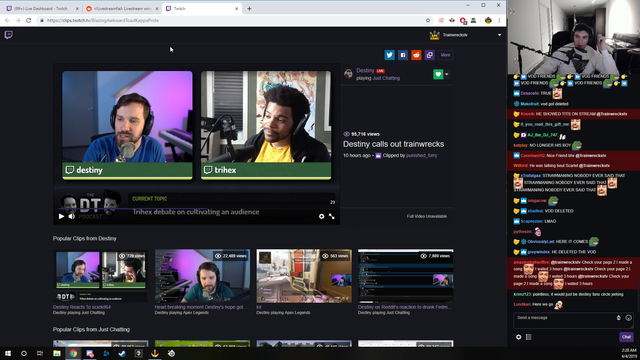Click the 'Destiny on Reddit's reaction' title link
This screenshot has height=360, width=640.
coord(405,307)
